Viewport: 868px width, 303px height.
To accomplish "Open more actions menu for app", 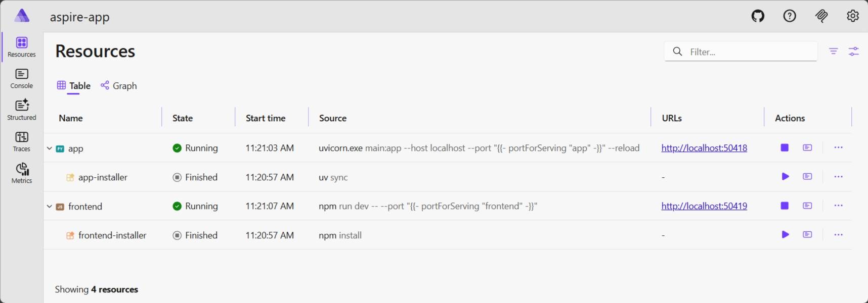I will pyautogui.click(x=838, y=148).
